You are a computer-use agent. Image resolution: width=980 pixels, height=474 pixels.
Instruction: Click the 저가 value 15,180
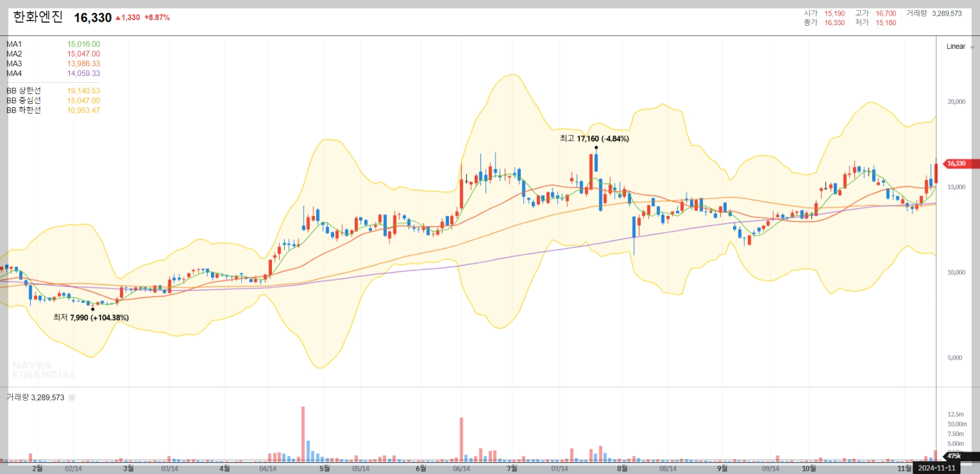[886, 23]
